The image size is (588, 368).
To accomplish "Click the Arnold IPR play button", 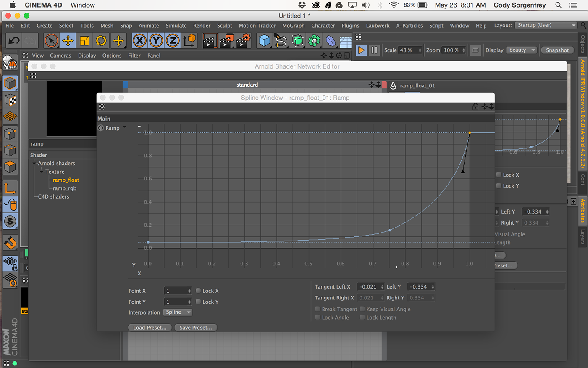I will [x=361, y=50].
